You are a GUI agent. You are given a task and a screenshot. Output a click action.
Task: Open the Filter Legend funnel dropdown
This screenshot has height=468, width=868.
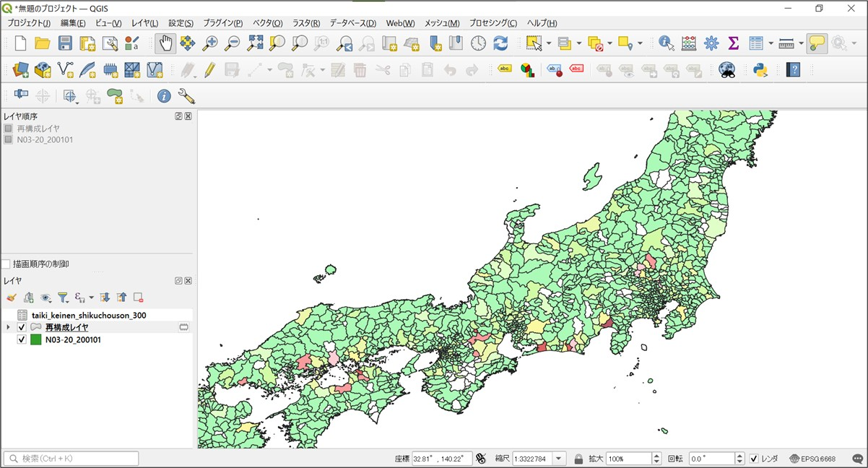(x=64, y=297)
